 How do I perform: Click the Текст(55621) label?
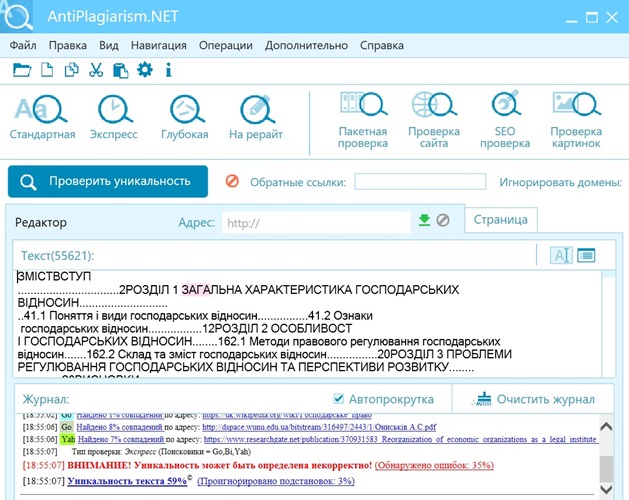click(x=57, y=256)
